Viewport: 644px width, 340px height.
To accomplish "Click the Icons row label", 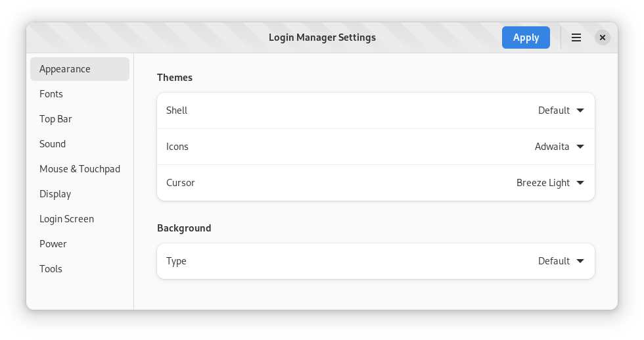I will 177,147.
